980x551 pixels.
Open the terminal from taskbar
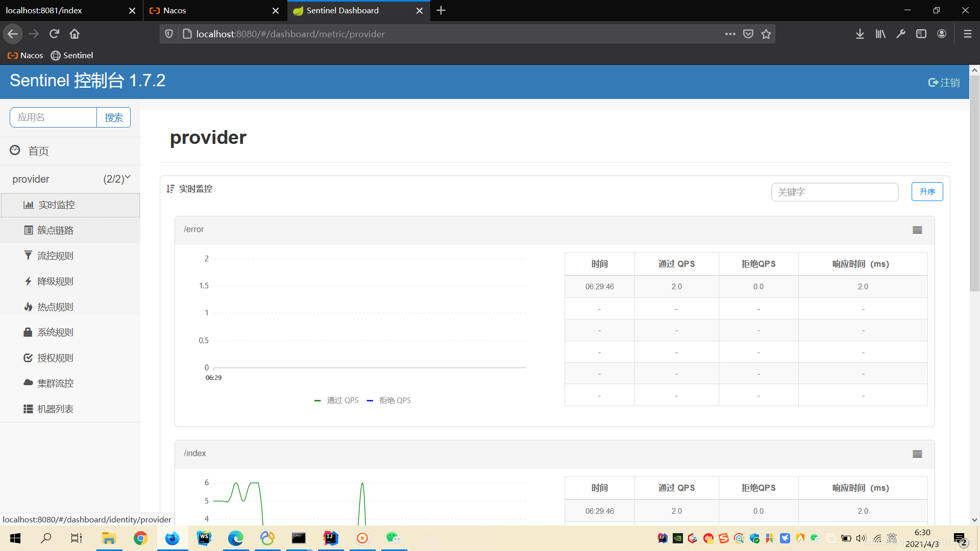click(299, 538)
